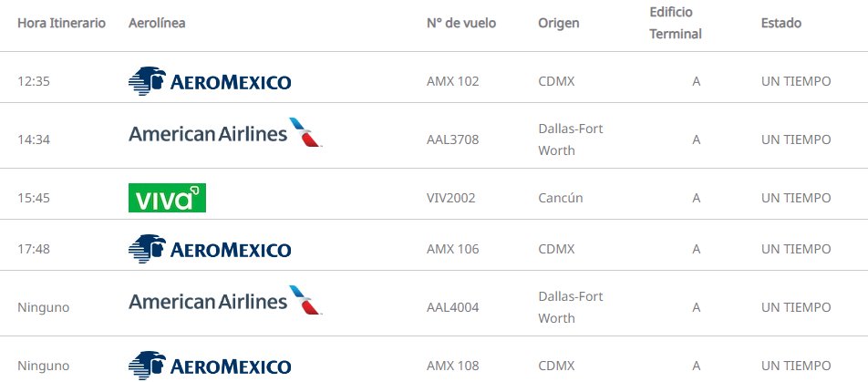Click the N° de vuelo column header
Viewport: 868px width, 382px height.
[x=461, y=23]
